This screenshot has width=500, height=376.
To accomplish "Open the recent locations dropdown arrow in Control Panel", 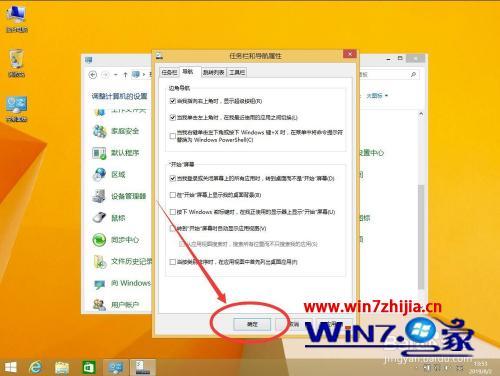I will point(115,75).
